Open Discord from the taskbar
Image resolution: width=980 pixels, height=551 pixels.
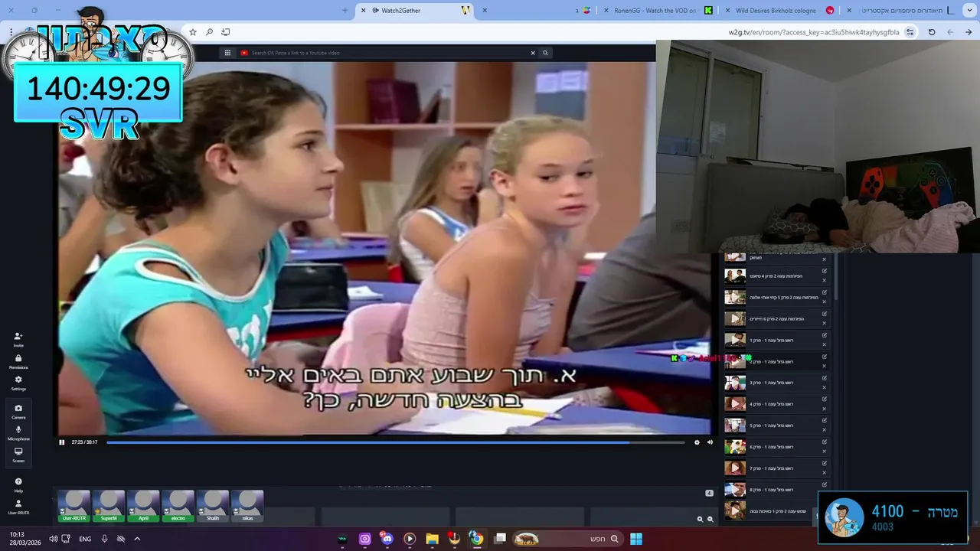(x=387, y=539)
